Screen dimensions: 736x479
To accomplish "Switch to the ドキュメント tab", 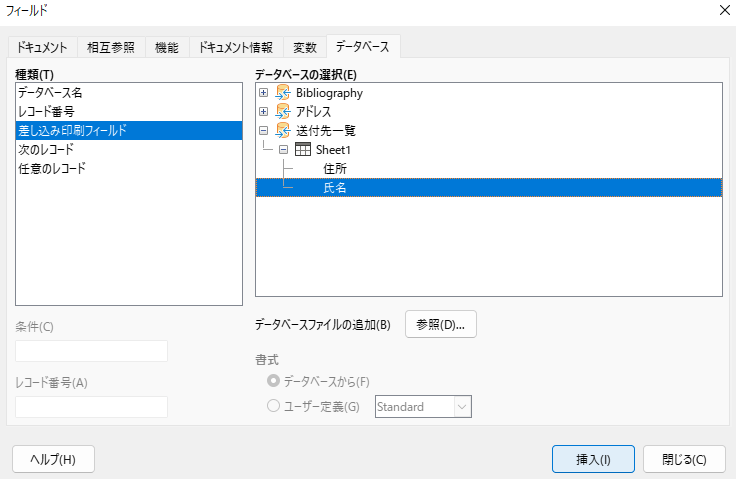I will [42, 47].
